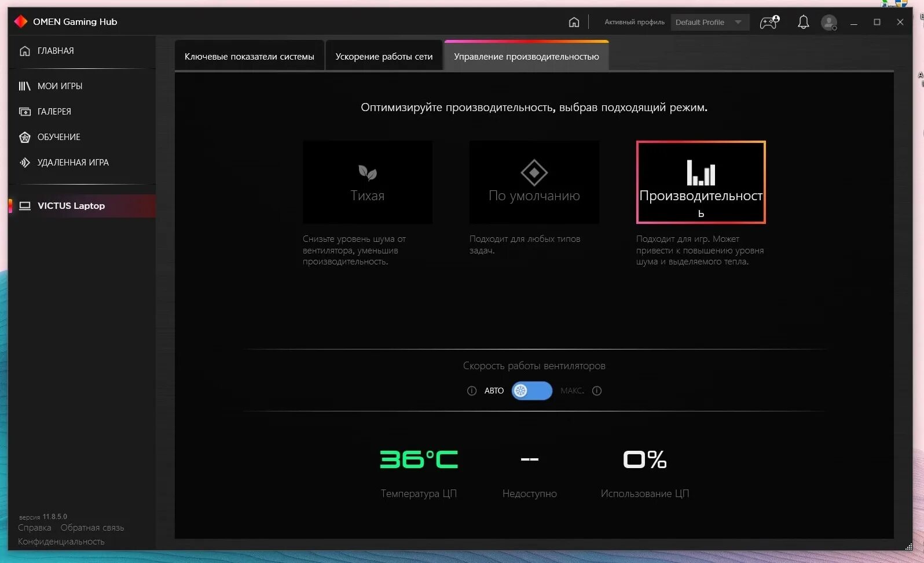Minimize the OMEN Gaming Hub window
The image size is (924, 563).
853,22
